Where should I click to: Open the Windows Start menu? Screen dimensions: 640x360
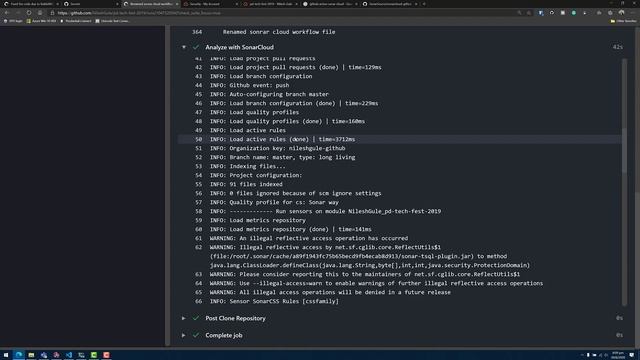6,355
